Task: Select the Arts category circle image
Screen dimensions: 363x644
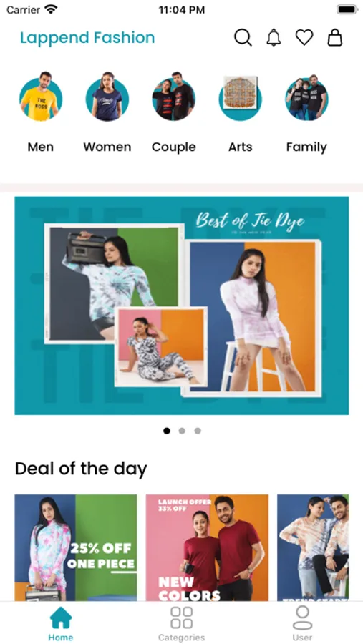Action: pos(241,98)
